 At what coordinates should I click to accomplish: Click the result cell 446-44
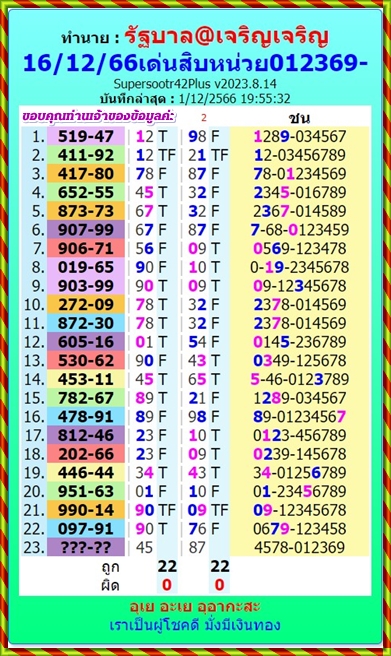(x=86, y=473)
